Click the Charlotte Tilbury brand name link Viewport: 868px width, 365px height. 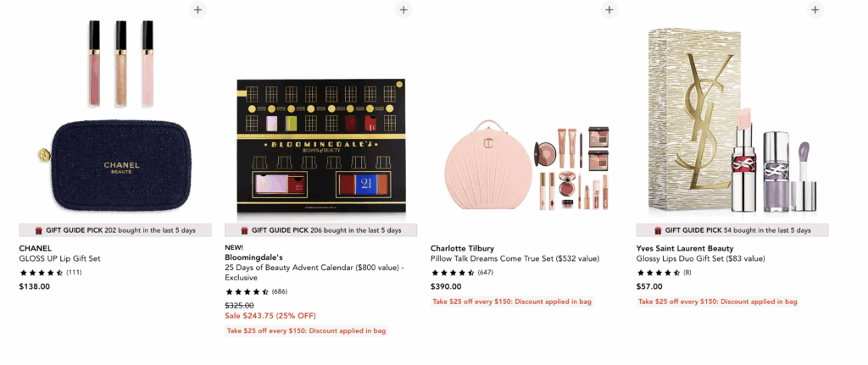(x=462, y=248)
